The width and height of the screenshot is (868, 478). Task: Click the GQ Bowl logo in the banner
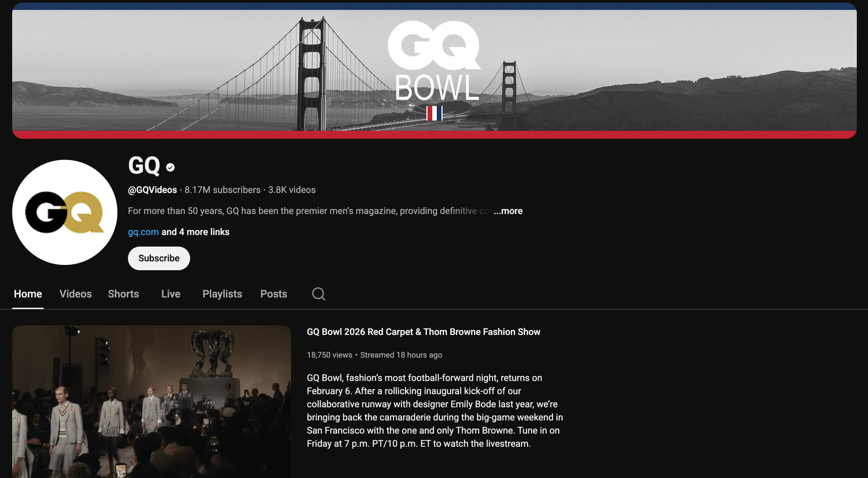pyautogui.click(x=434, y=61)
